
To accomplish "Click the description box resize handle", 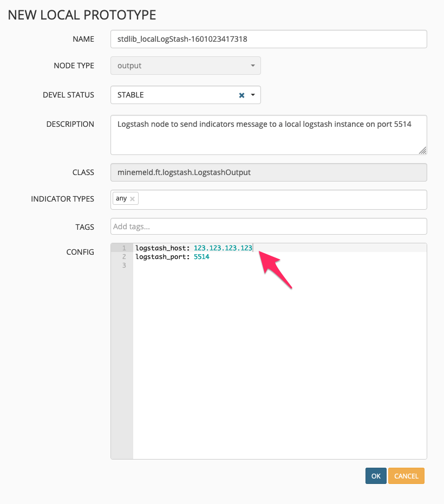I will pos(422,150).
